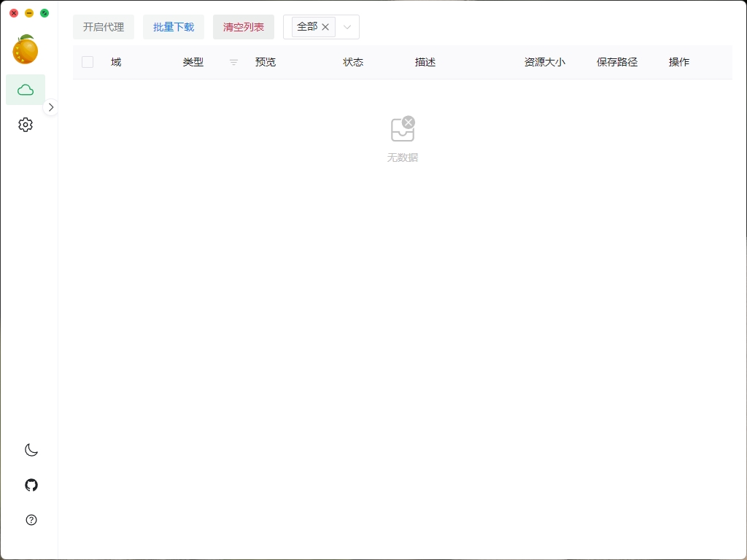Remove the 全部 filter tag
Image resolution: width=747 pixels, height=560 pixels.
pos(325,27)
